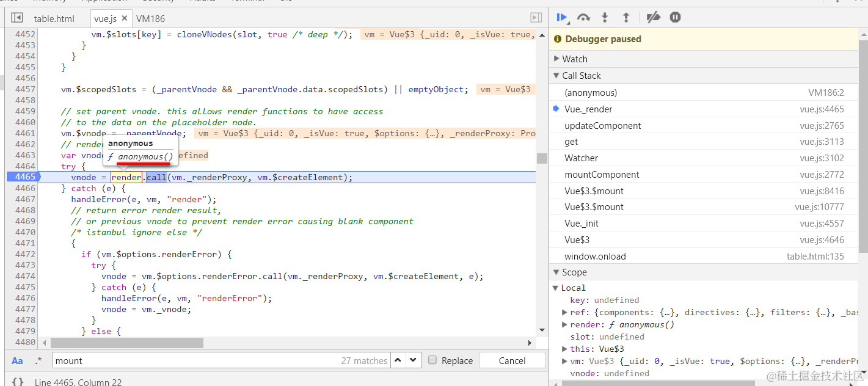Open the VM186 tab

click(x=150, y=18)
